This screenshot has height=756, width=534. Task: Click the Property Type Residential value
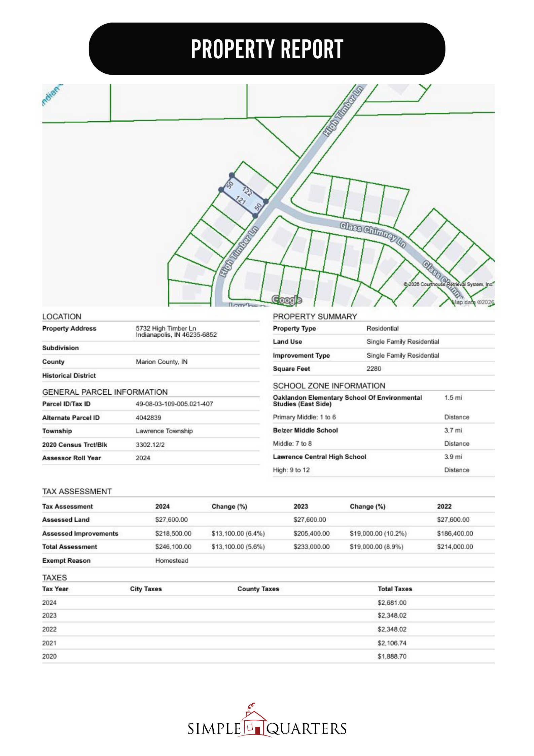(x=383, y=328)
